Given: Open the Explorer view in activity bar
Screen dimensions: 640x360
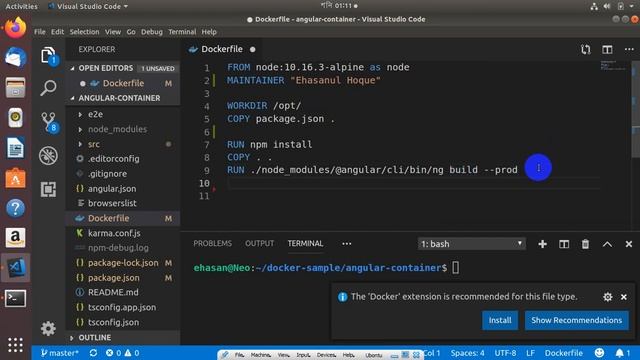Looking at the screenshot, I should (x=48, y=55).
